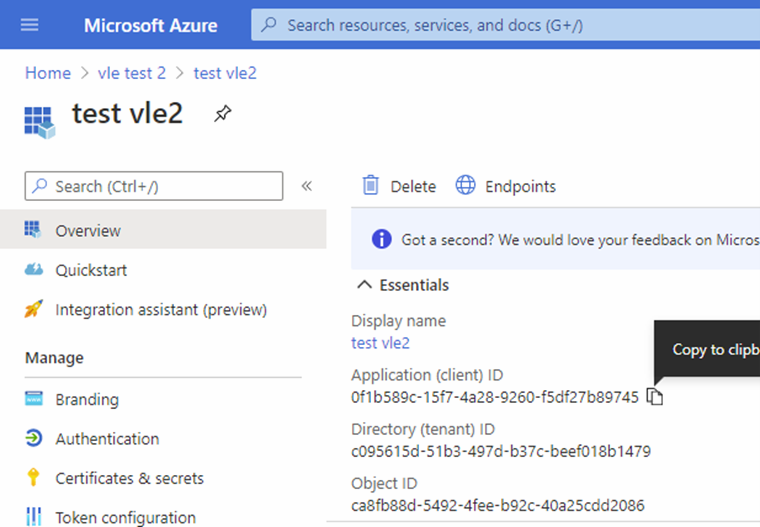Click the Certificates & secrets key icon

click(x=34, y=478)
